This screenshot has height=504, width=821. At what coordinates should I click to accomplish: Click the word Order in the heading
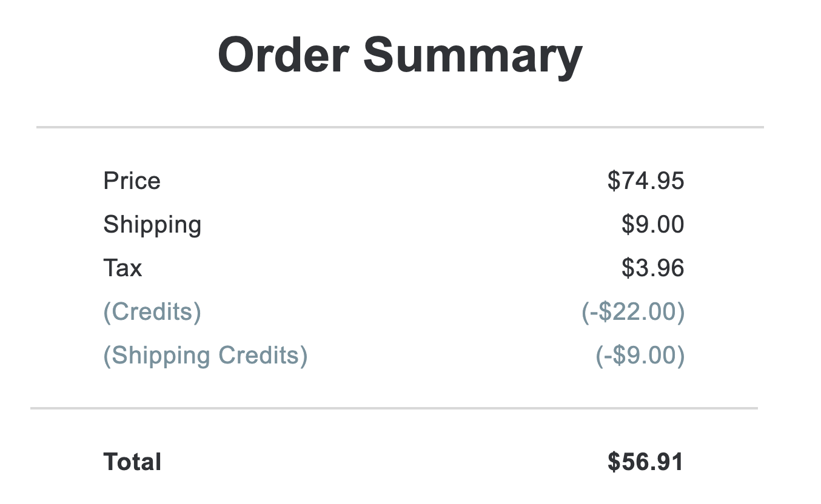[283, 55]
